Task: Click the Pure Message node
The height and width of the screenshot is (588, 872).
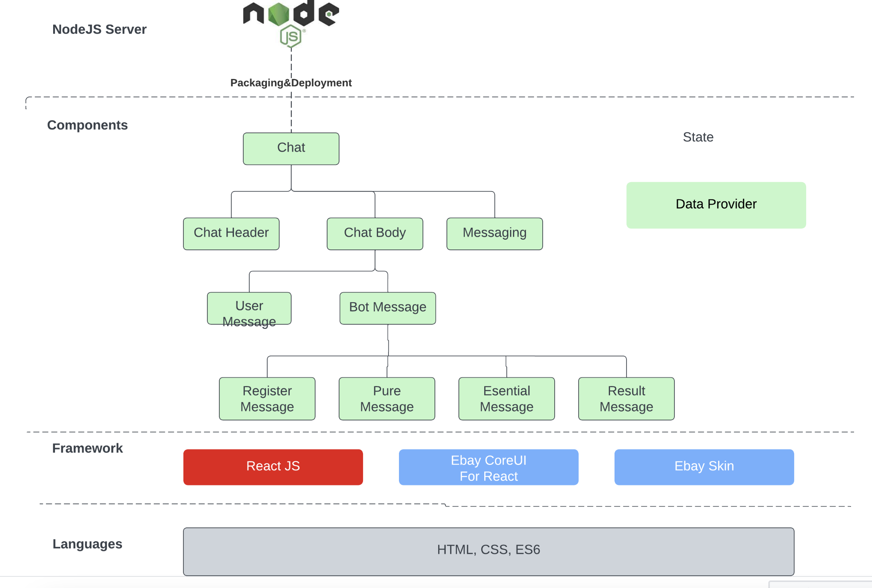Action: pyautogui.click(x=387, y=399)
